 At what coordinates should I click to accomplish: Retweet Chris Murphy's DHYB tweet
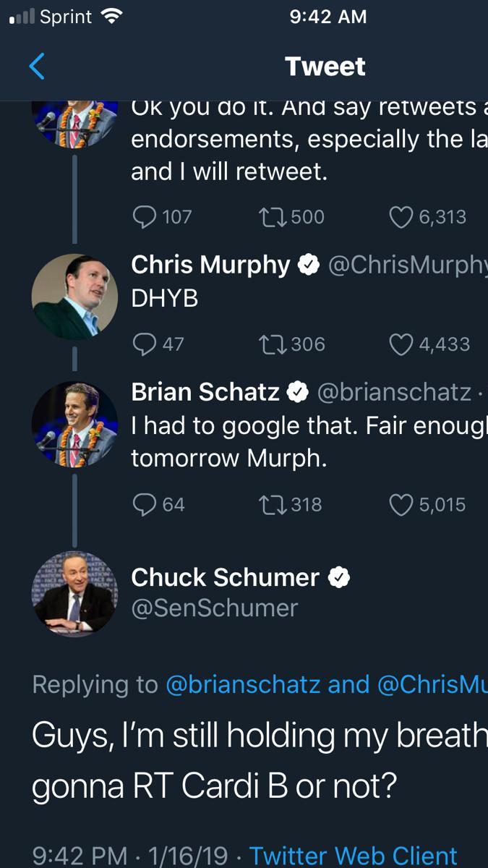coord(271,344)
